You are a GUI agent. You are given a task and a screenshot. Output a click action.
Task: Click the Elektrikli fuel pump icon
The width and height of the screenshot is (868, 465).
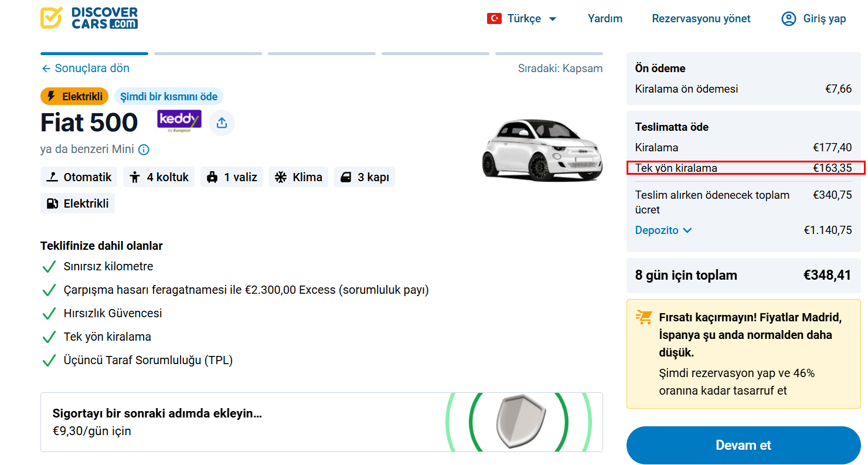pyautogui.click(x=53, y=203)
